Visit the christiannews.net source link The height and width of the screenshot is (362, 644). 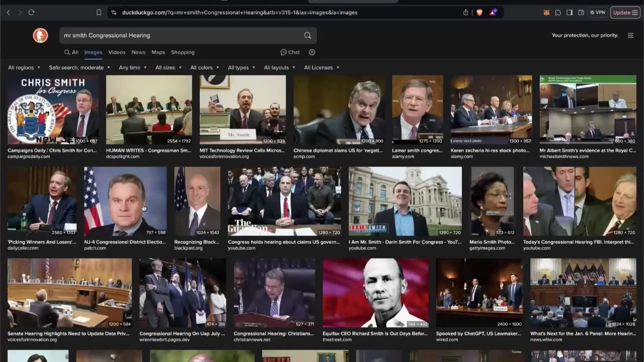[x=252, y=340]
